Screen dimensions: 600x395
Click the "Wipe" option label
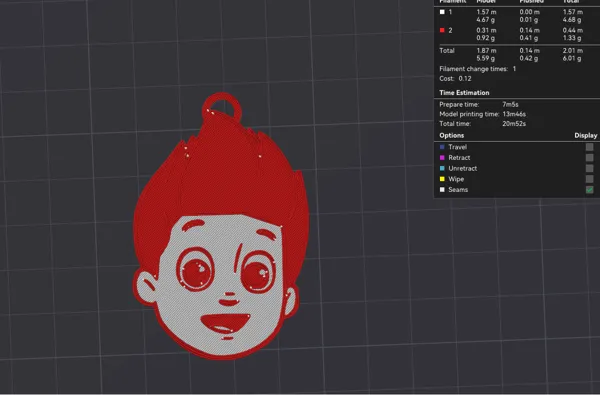pyautogui.click(x=456, y=179)
